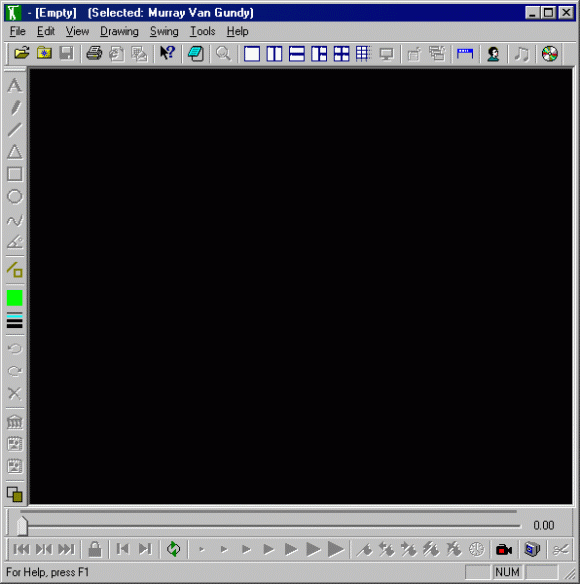
Task: Click the yellow line-and-square shape icon
Action: tap(15, 270)
